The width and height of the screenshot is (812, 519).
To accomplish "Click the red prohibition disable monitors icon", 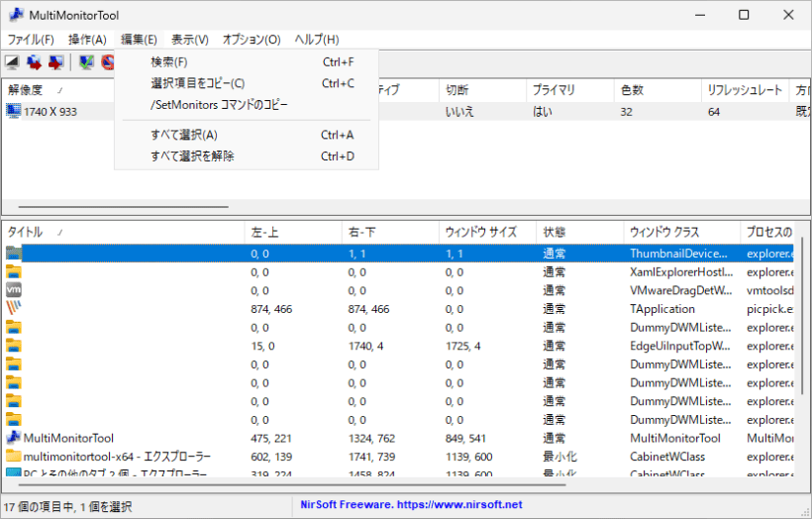I will (107, 62).
